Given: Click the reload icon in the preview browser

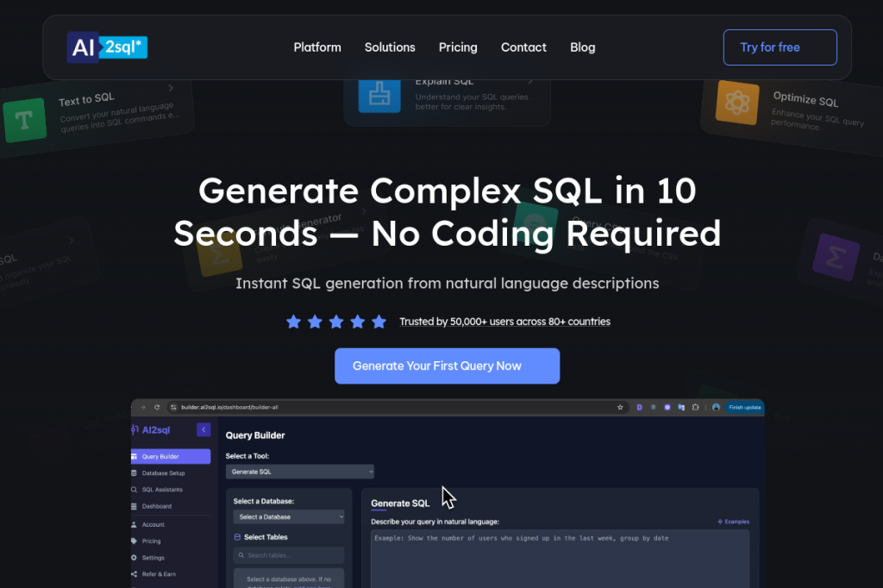Looking at the screenshot, I should coord(157,407).
